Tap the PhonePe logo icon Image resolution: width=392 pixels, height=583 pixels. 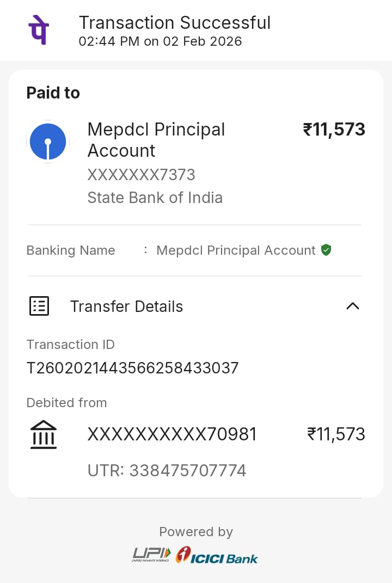tap(38, 30)
